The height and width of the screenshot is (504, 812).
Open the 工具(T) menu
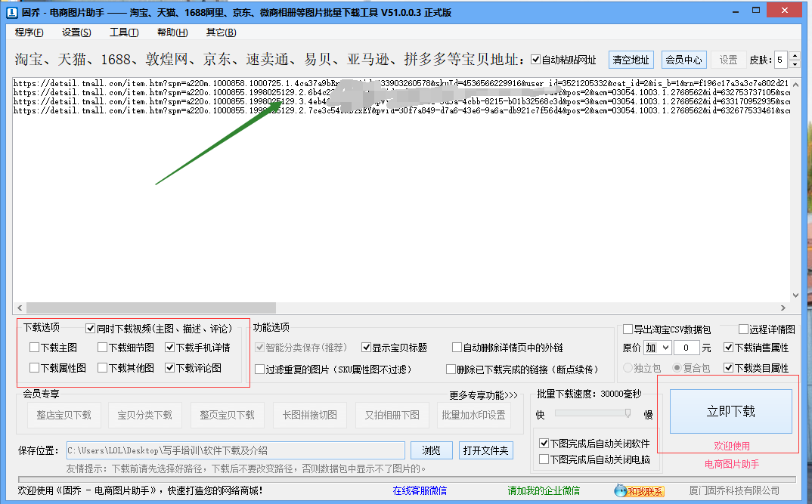124,32
